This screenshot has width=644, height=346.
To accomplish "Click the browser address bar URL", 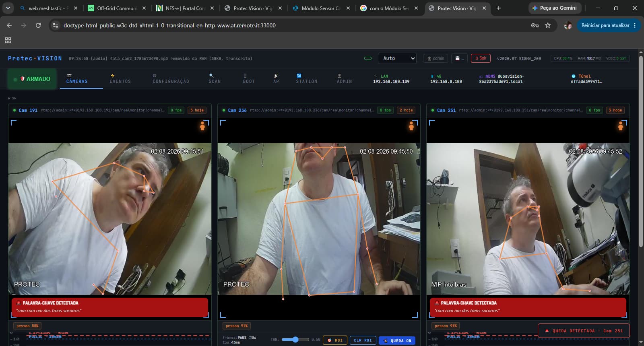I will (169, 25).
